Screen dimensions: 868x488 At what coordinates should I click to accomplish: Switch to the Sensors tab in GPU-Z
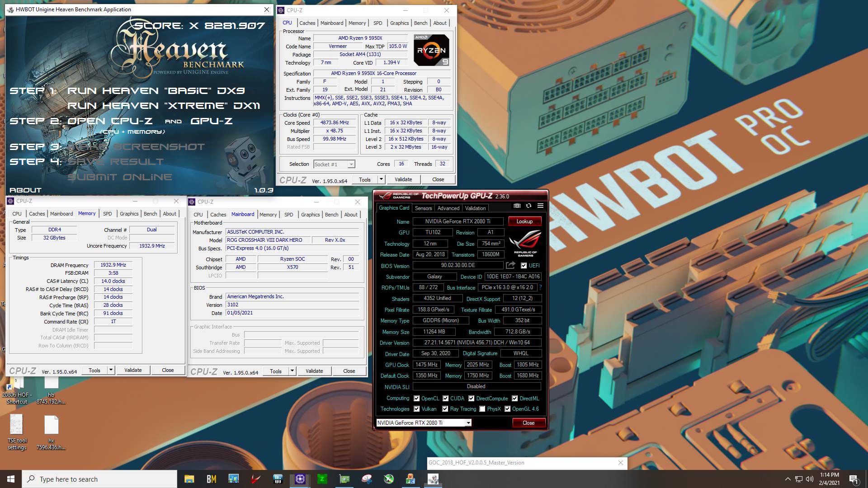423,208
